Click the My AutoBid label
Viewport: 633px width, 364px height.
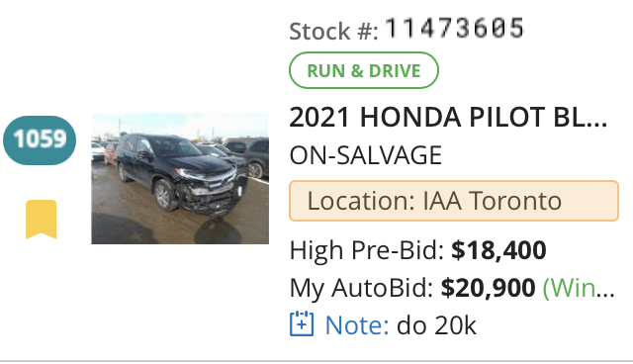pos(361,288)
